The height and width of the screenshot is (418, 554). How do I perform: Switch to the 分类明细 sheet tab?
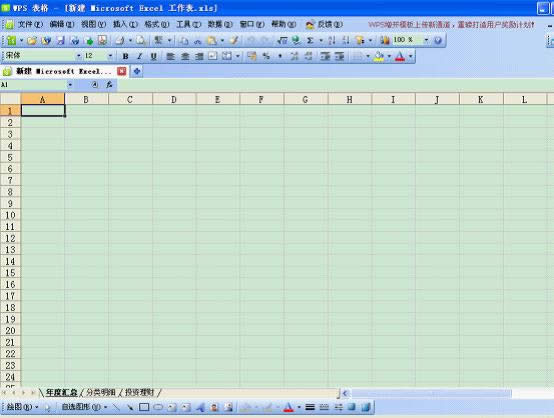(101, 392)
